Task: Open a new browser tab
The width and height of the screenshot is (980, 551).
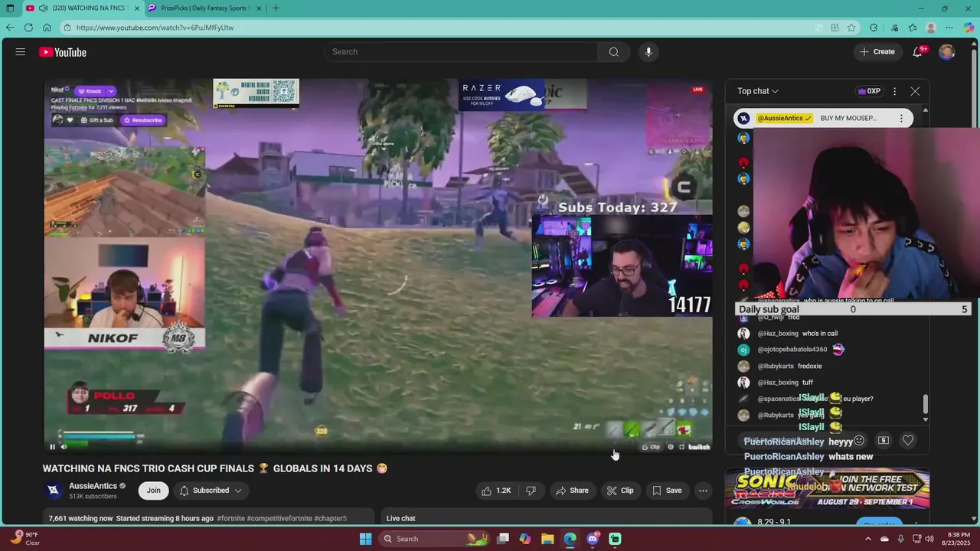Action: 276,8
